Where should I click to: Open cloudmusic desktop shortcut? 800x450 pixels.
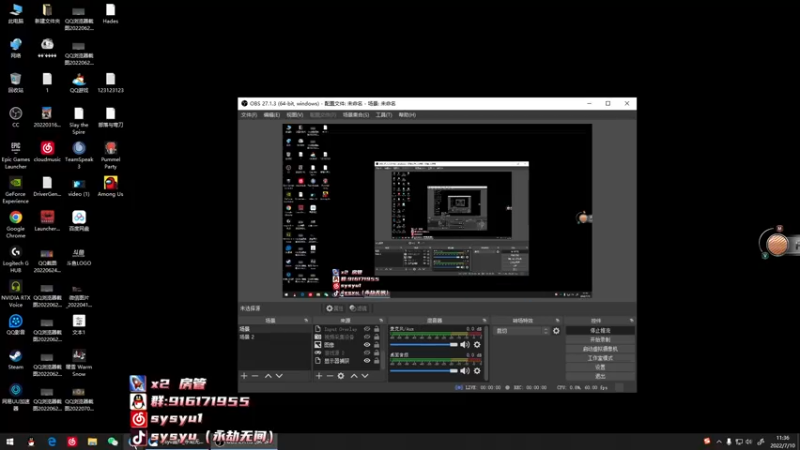pos(47,152)
